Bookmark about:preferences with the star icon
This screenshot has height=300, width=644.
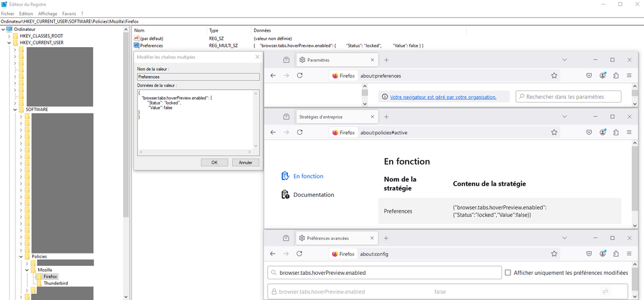(x=554, y=75)
